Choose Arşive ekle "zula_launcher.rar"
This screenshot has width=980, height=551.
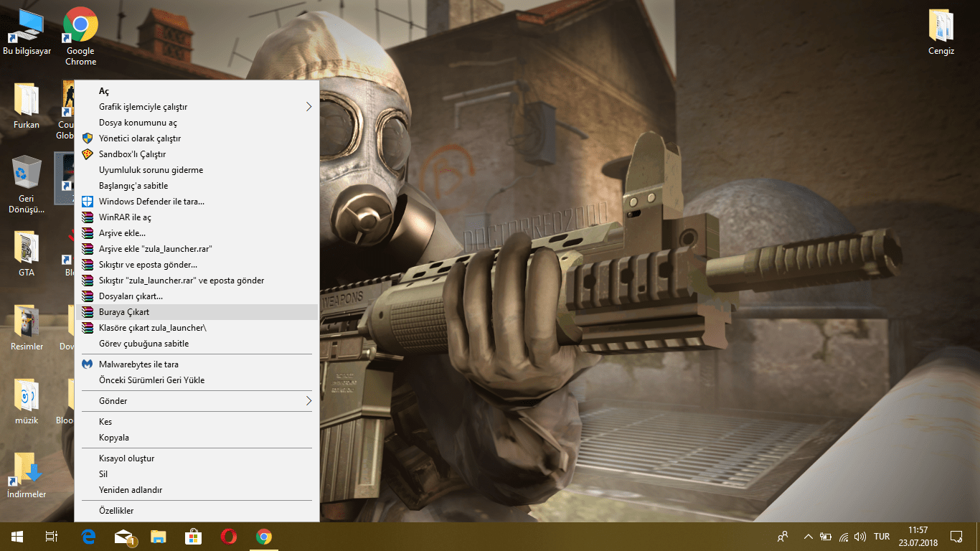[197, 249]
